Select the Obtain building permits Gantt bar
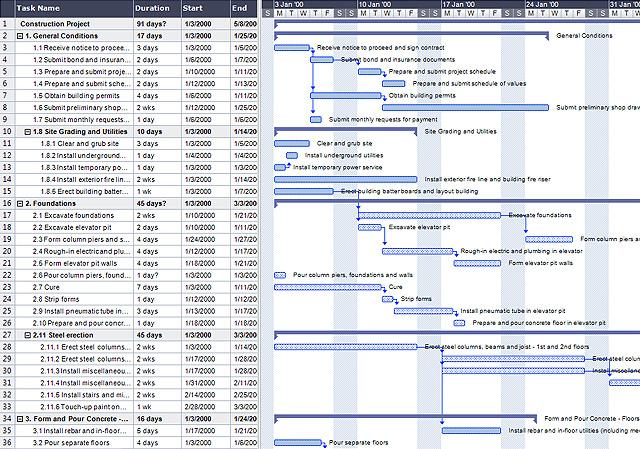 [346, 96]
